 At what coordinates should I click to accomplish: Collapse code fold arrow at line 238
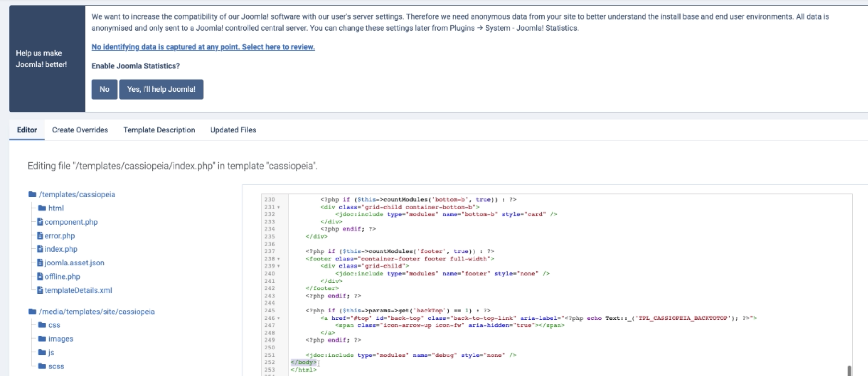click(x=279, y=259)
